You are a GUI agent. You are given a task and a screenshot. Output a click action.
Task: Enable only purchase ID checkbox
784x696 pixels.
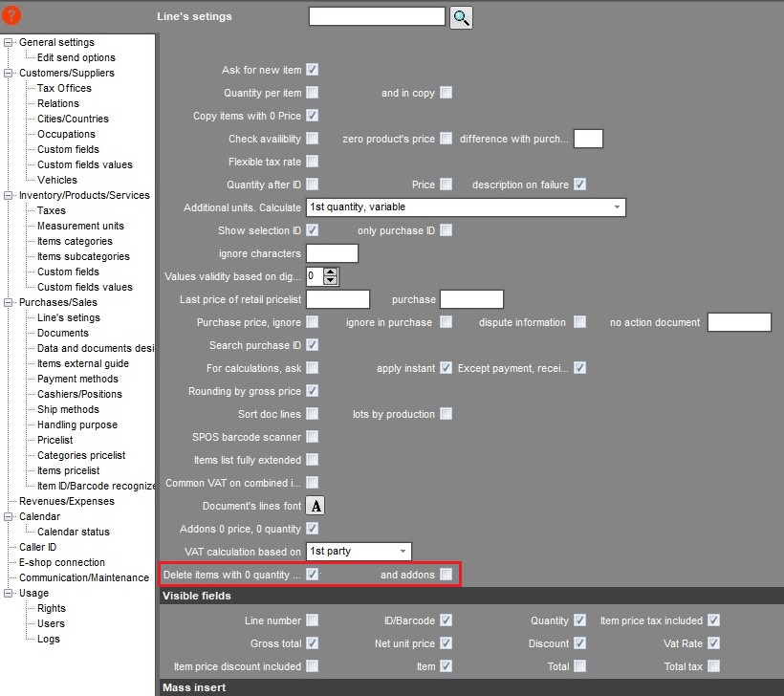446,230
